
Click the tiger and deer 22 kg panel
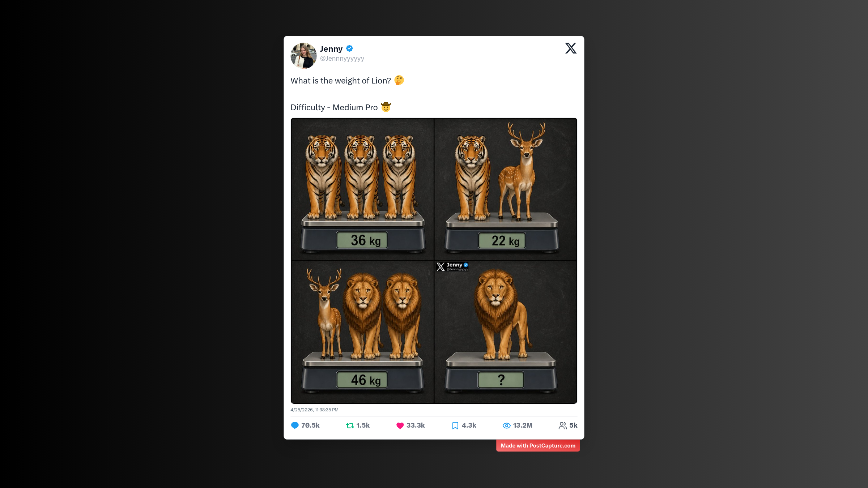tap(505, 189)
